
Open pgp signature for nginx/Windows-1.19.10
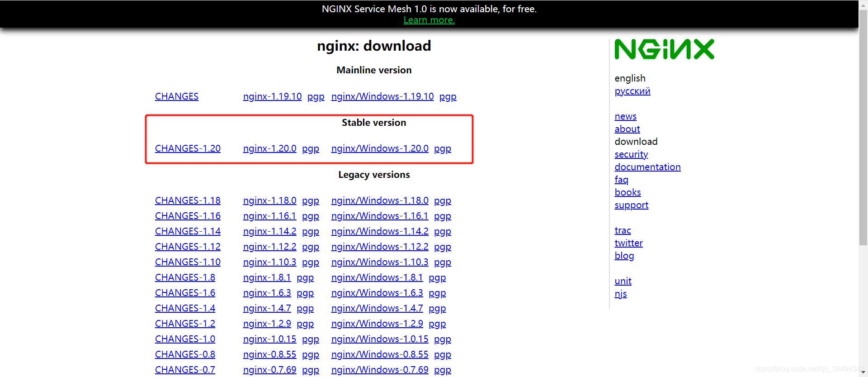point(448,97)
